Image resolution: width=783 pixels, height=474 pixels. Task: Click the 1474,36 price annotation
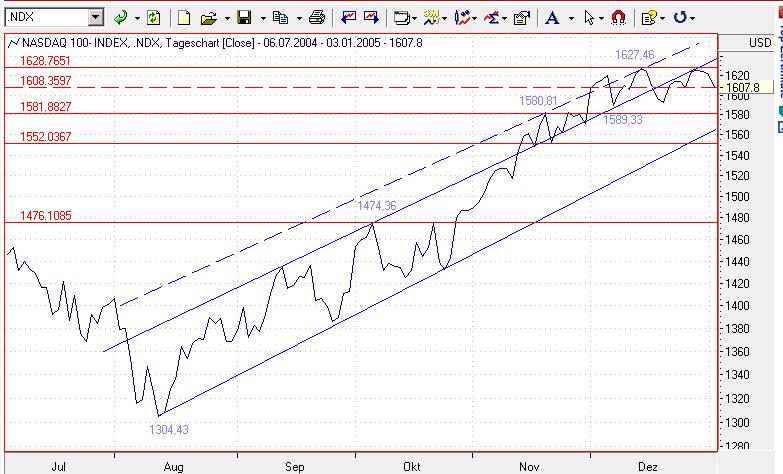point(377,206)
